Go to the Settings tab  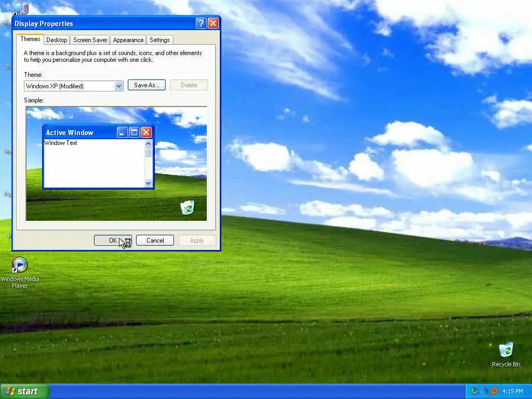tap(159, 40)
